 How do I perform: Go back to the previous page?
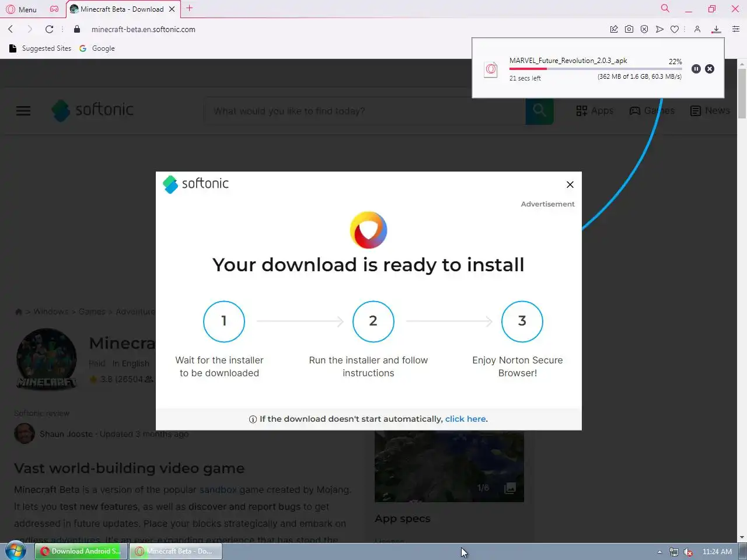pos(11,29)
